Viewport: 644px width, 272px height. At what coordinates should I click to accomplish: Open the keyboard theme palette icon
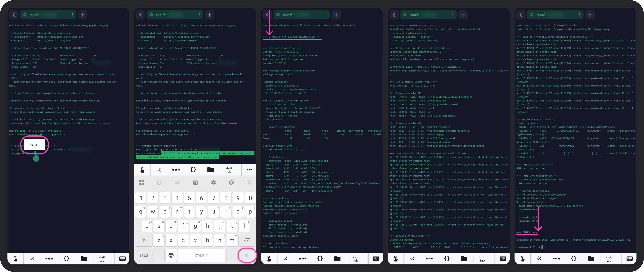tap(232, 183)
